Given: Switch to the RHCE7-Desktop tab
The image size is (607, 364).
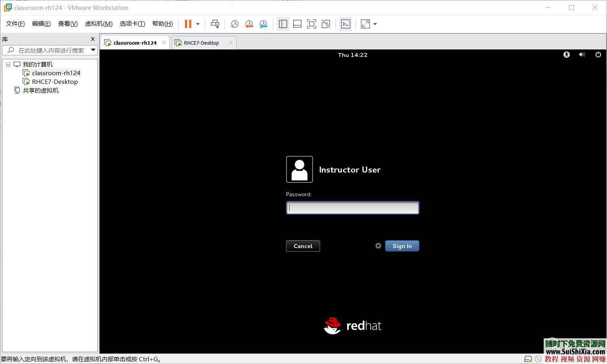Looking at the screenshot, I should (201, 42).
